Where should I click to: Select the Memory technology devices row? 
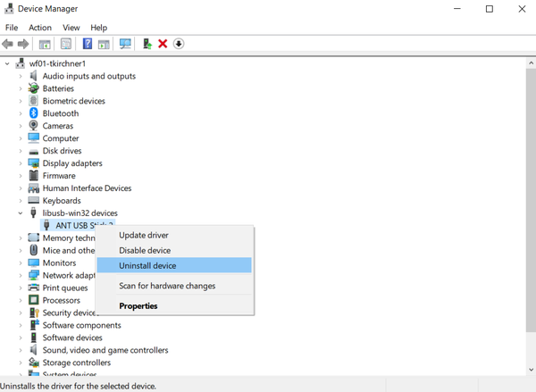[x=69, y=238]
